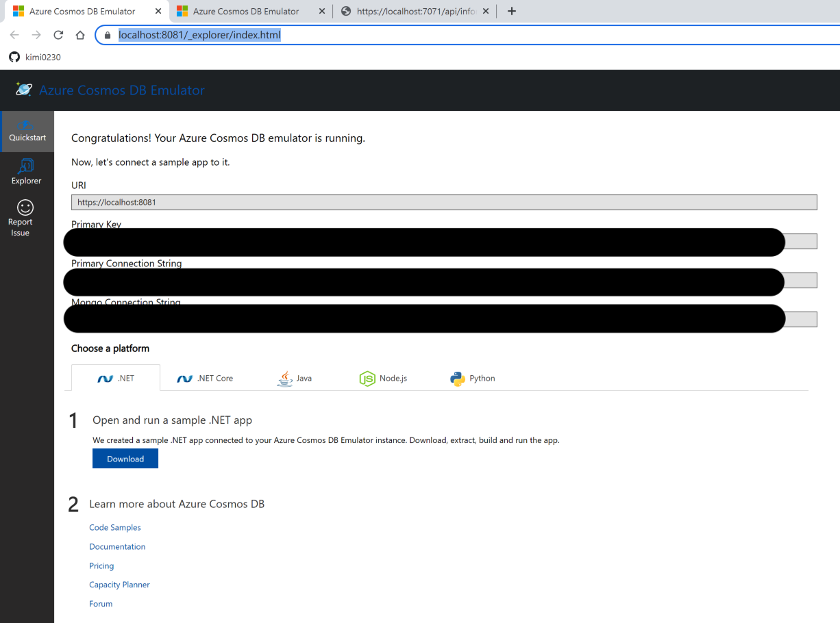Click the Azure Cosmos DB Emulator header title

122,90
